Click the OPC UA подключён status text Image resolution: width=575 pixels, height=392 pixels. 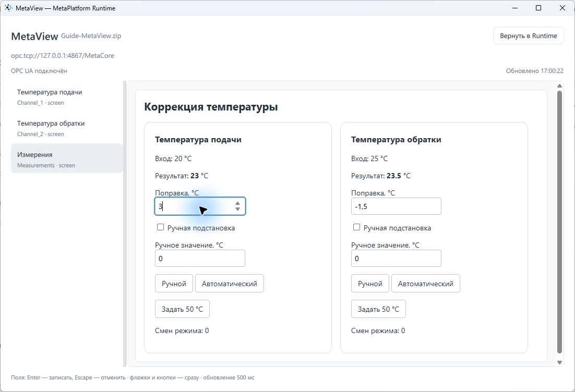[39, 71]
